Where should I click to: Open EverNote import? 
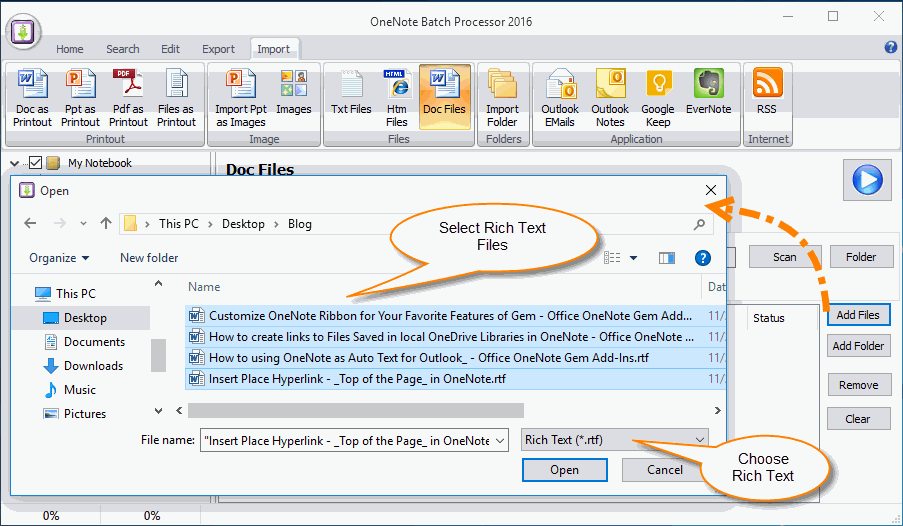pos(708,92)
